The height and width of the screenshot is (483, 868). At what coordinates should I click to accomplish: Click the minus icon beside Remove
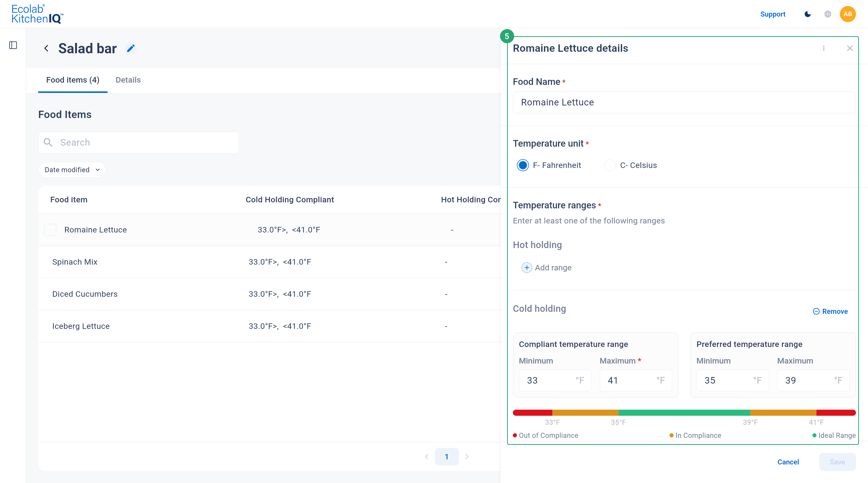(816, 312)
